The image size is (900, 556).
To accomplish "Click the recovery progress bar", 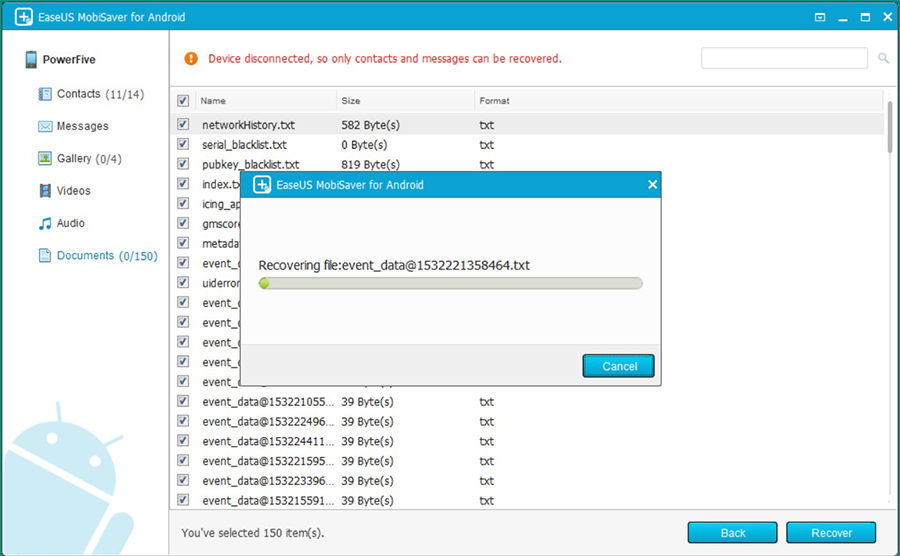I will click(451, 283).
